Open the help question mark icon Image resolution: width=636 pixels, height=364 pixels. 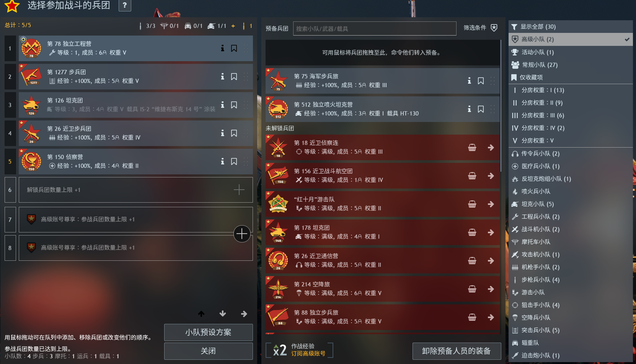[125, 5]
